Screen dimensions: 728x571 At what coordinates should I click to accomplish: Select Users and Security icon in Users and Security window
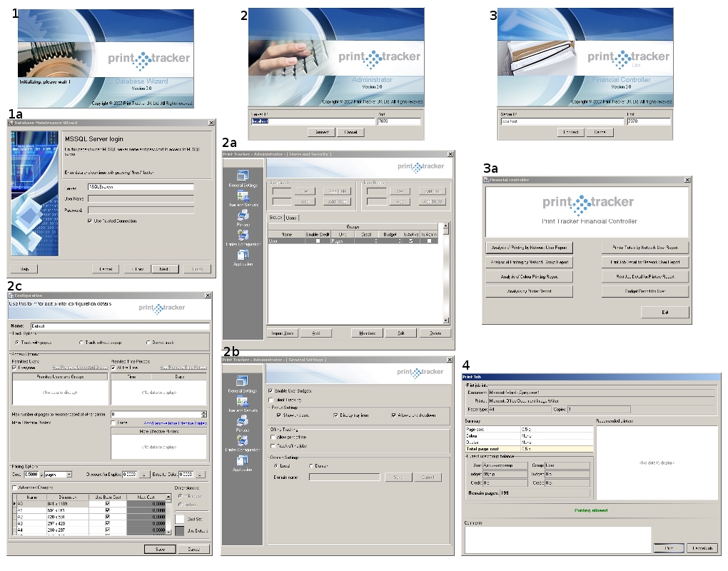coord(243,195)
